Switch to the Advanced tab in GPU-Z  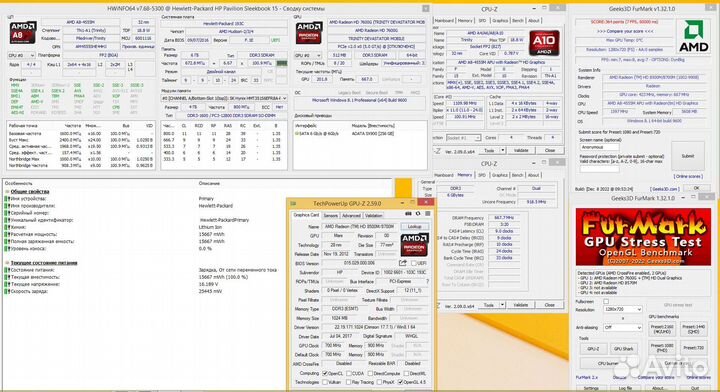351,215
